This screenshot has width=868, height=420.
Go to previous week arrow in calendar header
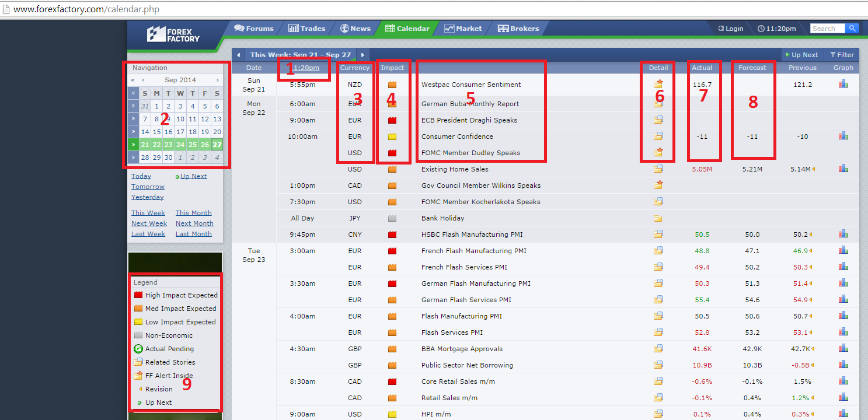(x=238, y=55)
